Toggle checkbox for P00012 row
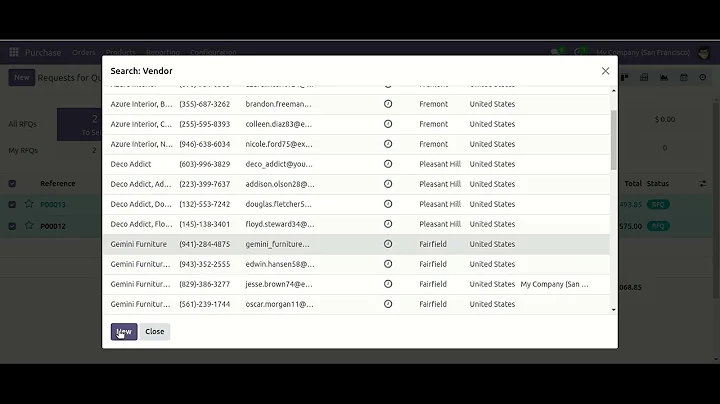 point(12,226)
